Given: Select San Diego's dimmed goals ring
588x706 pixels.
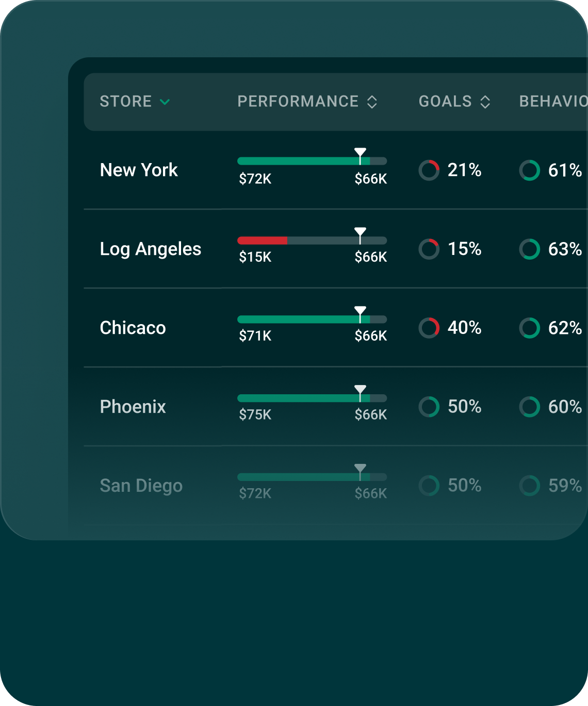Looking at the screenshot, I should pyautogui.click(x=429, y=485).
